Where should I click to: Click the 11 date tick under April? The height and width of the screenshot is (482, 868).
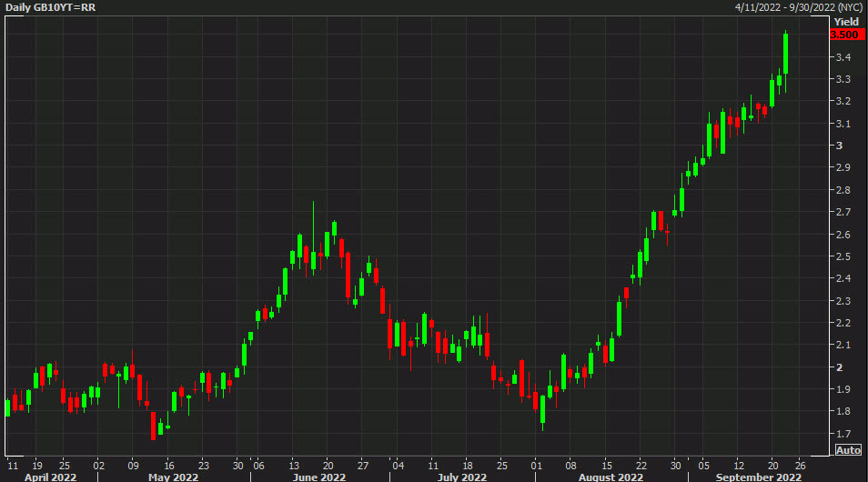click(12, 462)
